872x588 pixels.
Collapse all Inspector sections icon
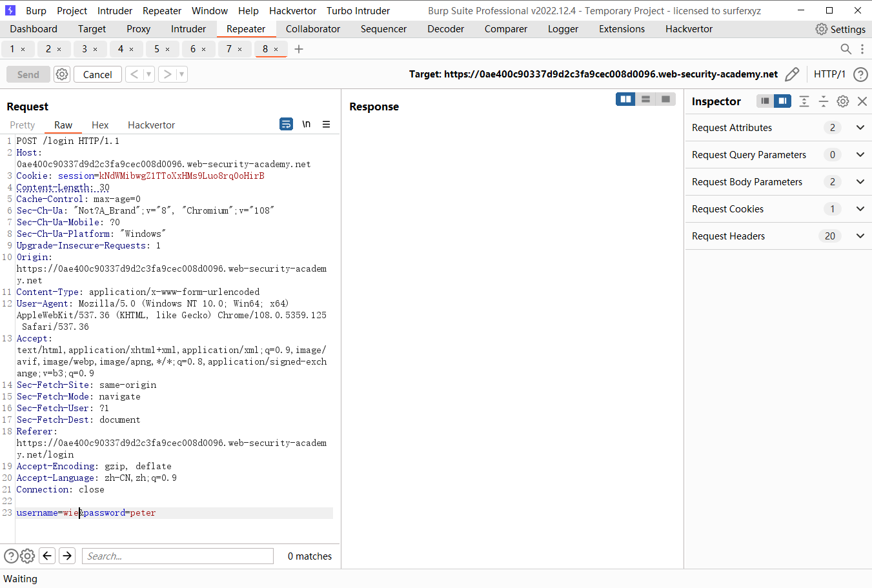click(824, 101)
